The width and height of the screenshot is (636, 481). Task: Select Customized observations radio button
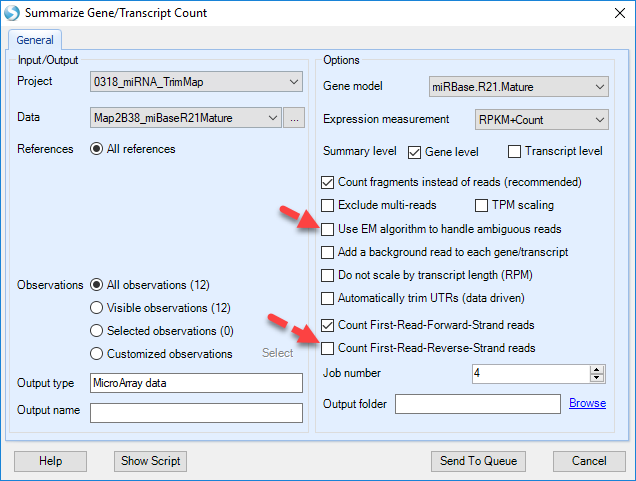pos(97,354)
